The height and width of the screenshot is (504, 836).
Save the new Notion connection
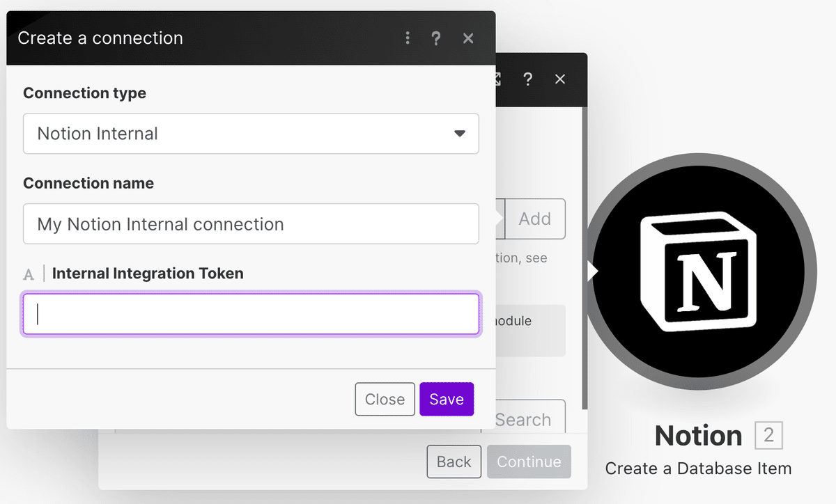[447, 399]
